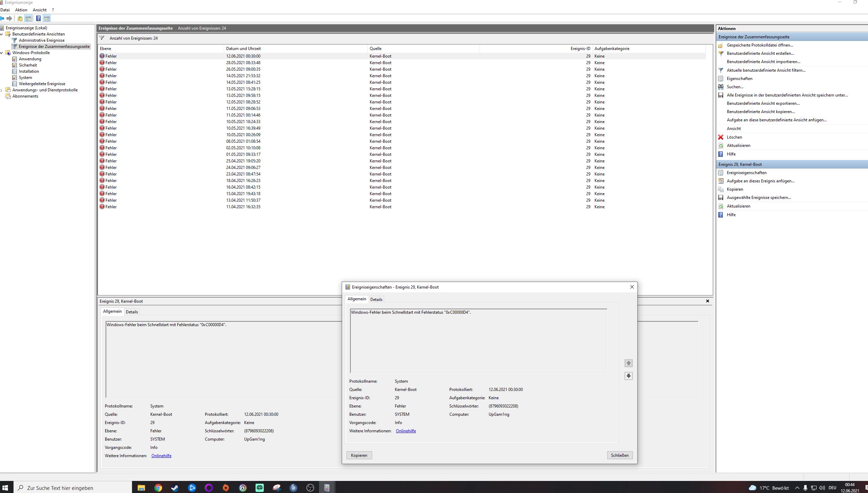
Task: Expand Anwendungs- und Dienstprotokolle node
Action: (2, 90)
